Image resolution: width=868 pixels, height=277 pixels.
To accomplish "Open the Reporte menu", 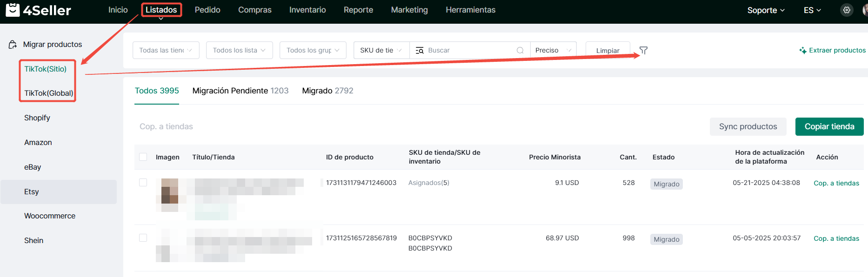I will click(358, 10).
